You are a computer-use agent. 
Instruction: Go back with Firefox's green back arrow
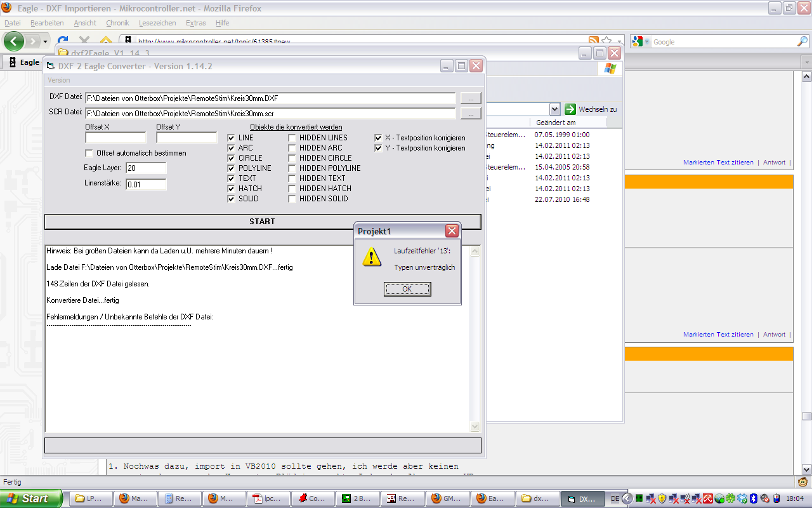pyautogui.click(x=14, y=41)
